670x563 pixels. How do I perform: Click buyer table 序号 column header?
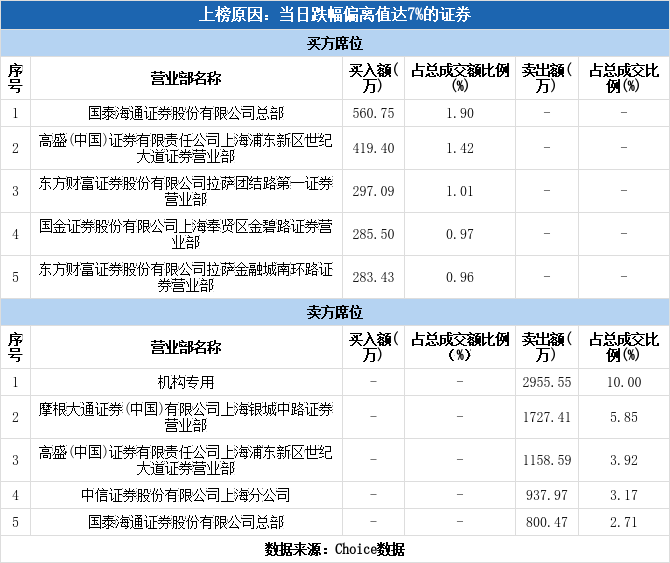15,78
